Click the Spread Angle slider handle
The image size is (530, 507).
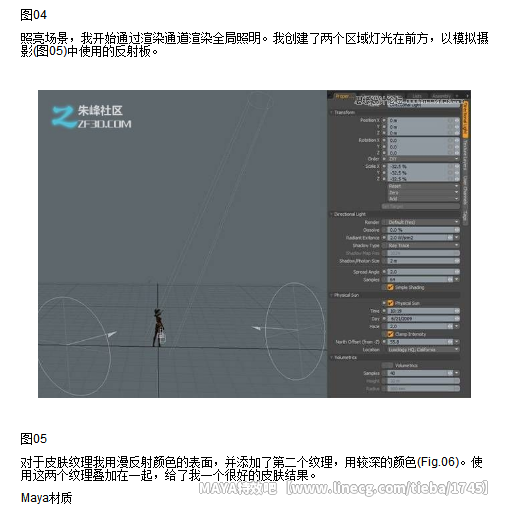coord(457,272)
